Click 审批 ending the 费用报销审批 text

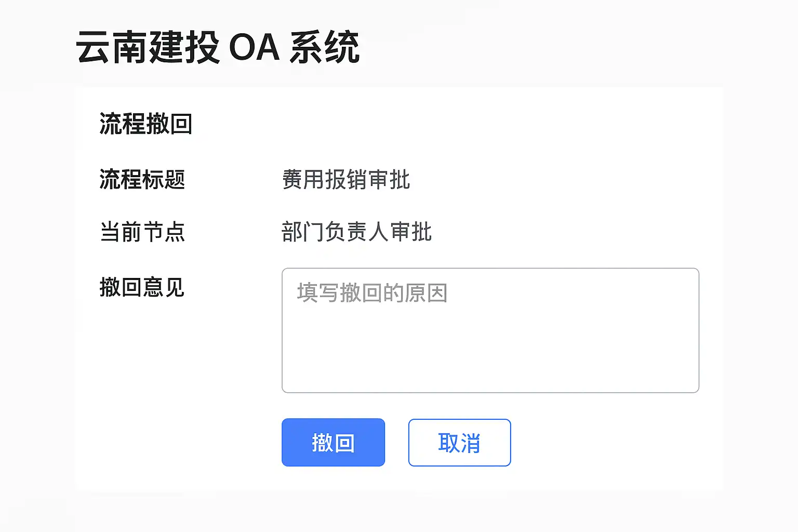point(389,180)
